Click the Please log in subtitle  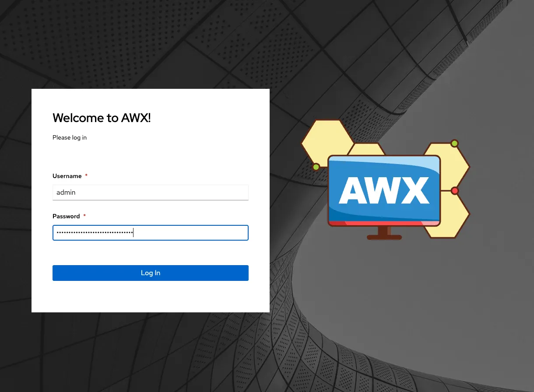tap(70, 137)
